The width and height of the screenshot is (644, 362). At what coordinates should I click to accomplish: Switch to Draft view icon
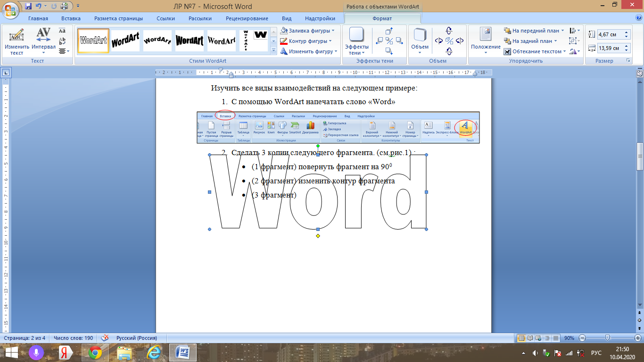(x=555, y=338)
